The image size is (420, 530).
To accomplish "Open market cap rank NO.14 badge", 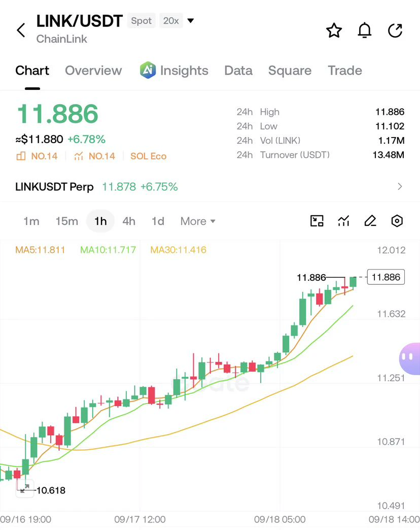I will click(x=37, y=156).
